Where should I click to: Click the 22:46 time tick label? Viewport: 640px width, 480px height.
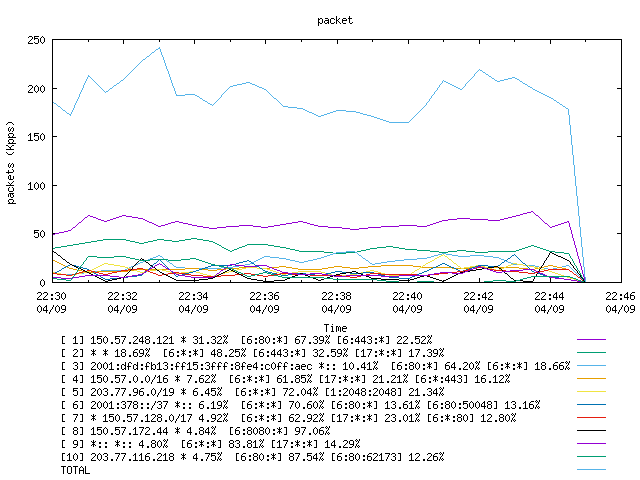[620, 296]
